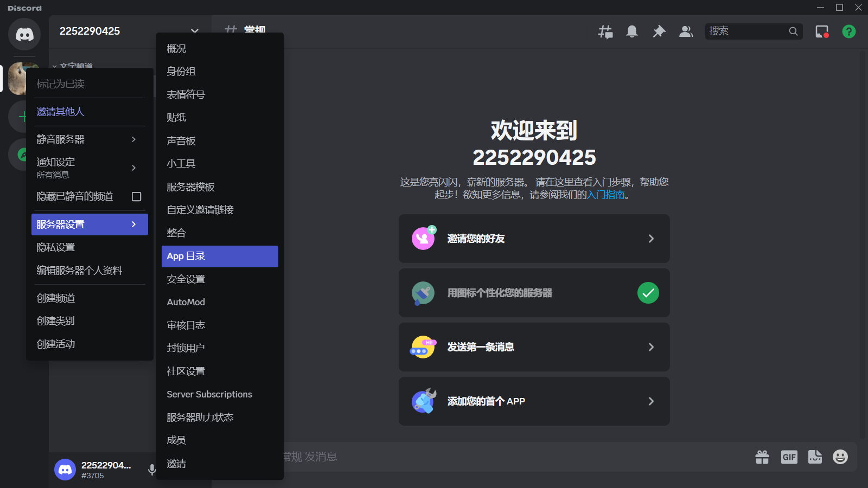Open chevron on 发送第一条消息 card
Viewport: 868px width, 488px height.
pyautogui.click(x=651, y=347)
